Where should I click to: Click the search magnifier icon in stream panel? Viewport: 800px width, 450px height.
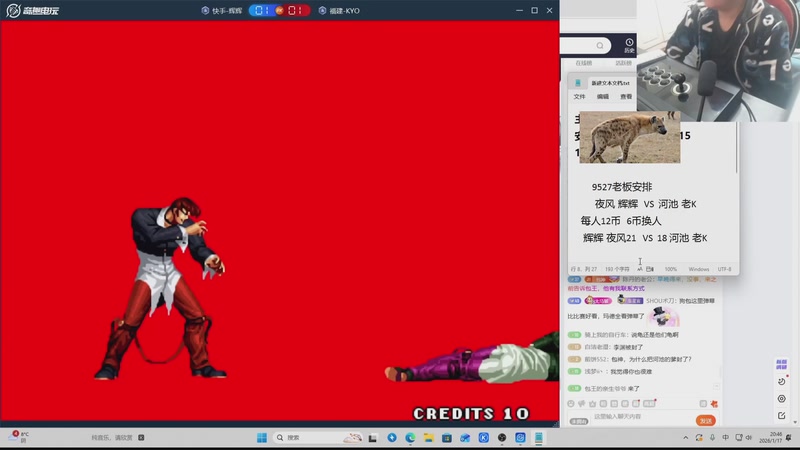[x=600, y=46]
